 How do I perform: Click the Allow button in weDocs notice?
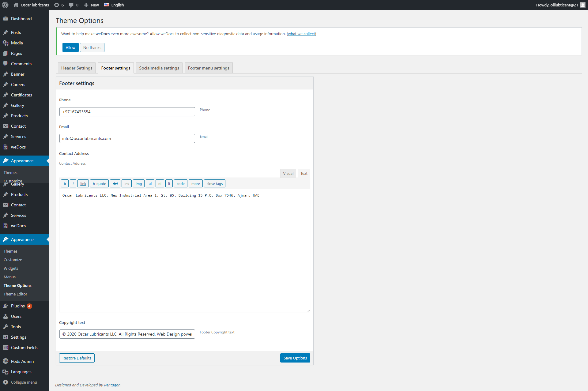click(x=70, y=47)
